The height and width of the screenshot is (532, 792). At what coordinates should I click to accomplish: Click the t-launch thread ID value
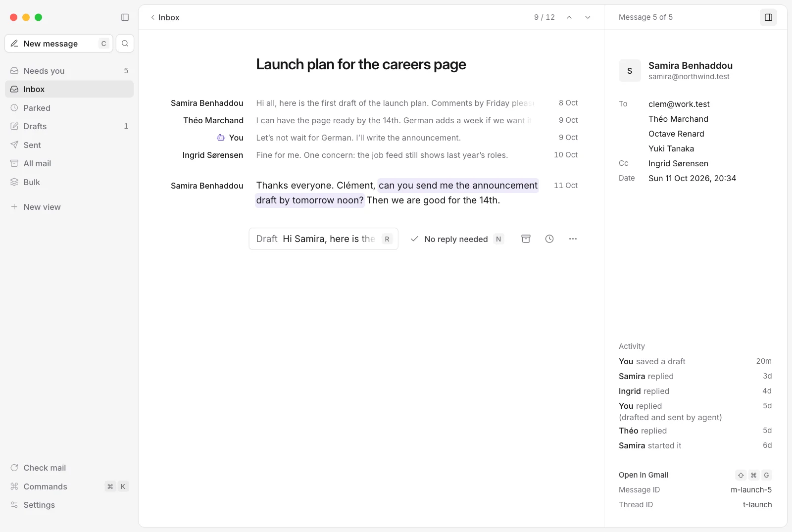click(757, 505)
